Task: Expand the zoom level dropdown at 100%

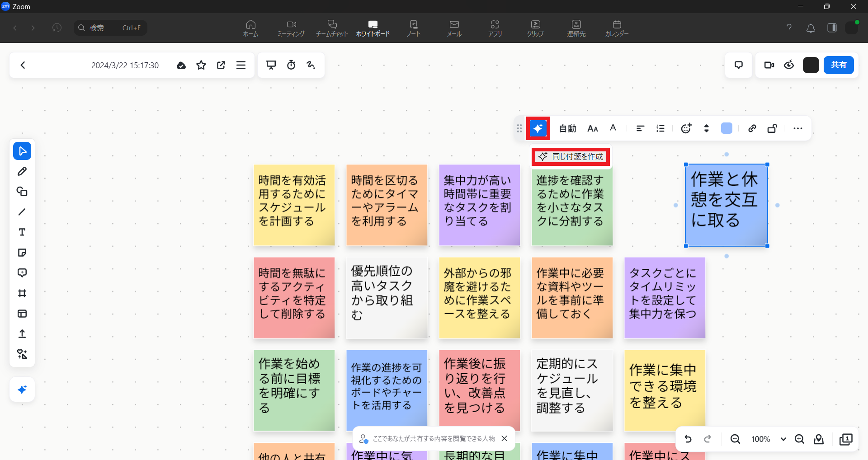Action: point(783,439)
